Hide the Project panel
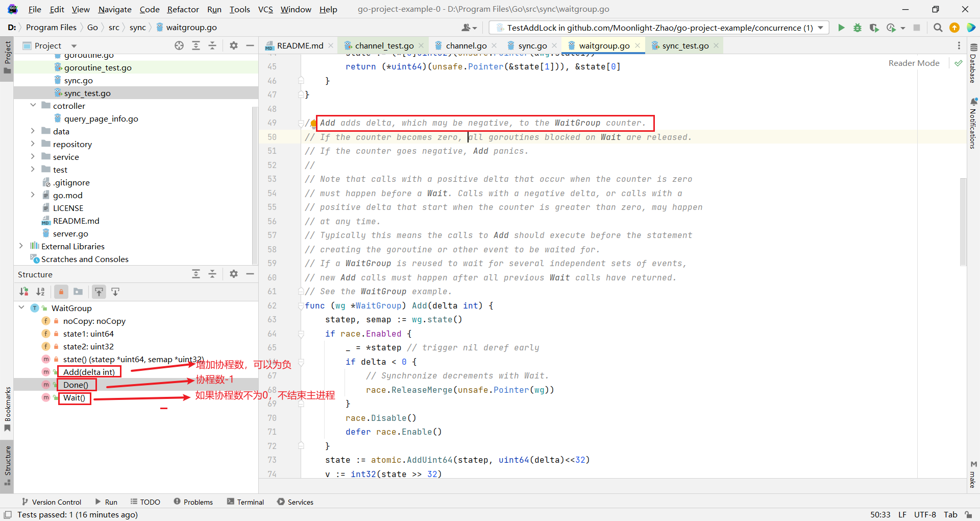The height and width of the screenshot is (521, 980). 250,45
